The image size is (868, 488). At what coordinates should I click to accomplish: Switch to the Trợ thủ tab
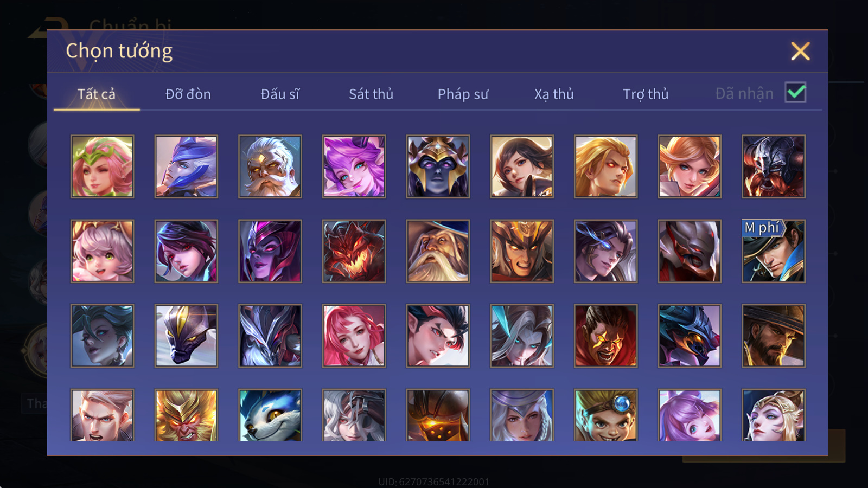click(646, 94)
